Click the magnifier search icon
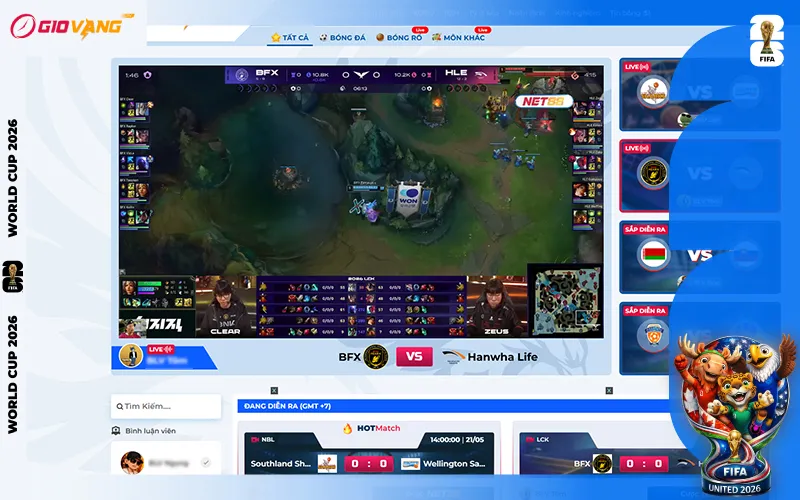 point(119,407)
